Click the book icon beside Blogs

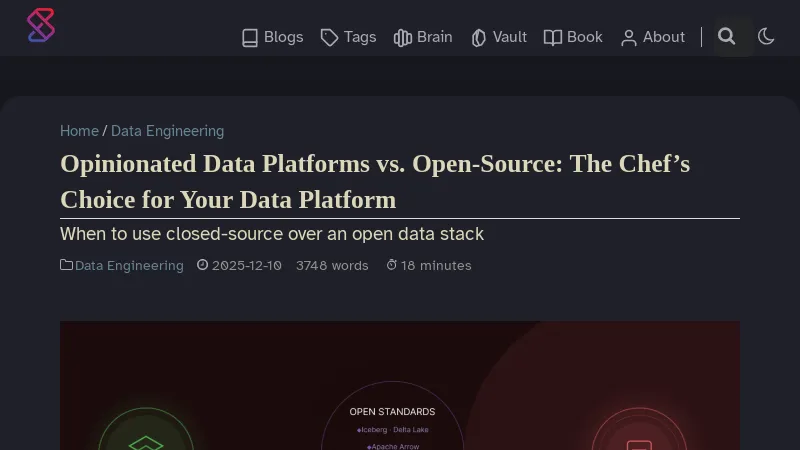[250, 38]
